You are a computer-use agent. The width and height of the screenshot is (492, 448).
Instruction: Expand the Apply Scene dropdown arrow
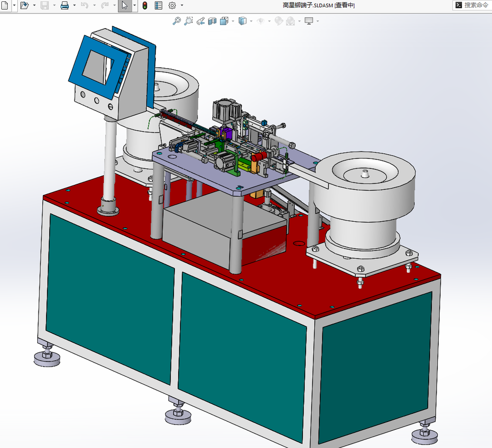click(299, 21)
